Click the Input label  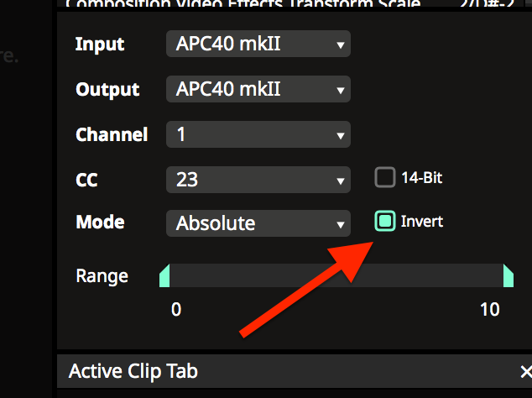click(x=100, y=45)
